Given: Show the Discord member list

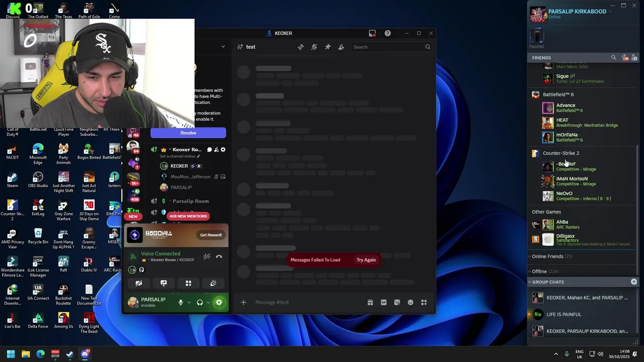Looking at the screenshot, I should (341, 47).
